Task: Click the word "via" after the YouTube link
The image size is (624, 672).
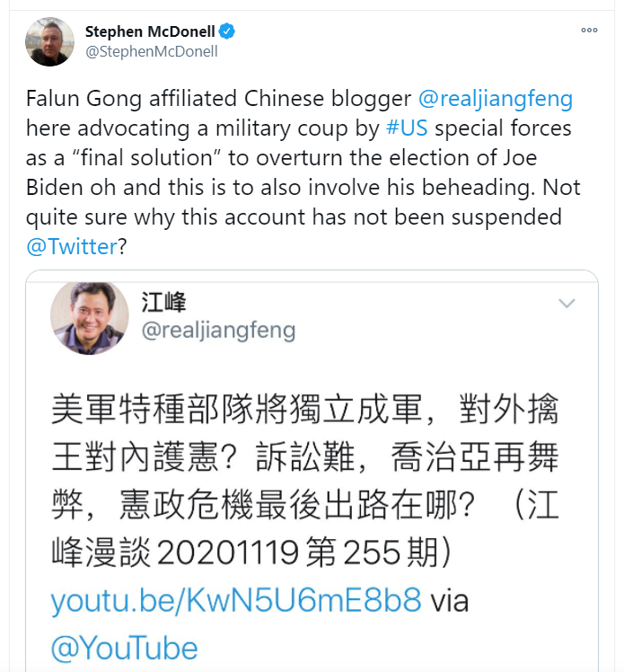Action: coord(449,601)
